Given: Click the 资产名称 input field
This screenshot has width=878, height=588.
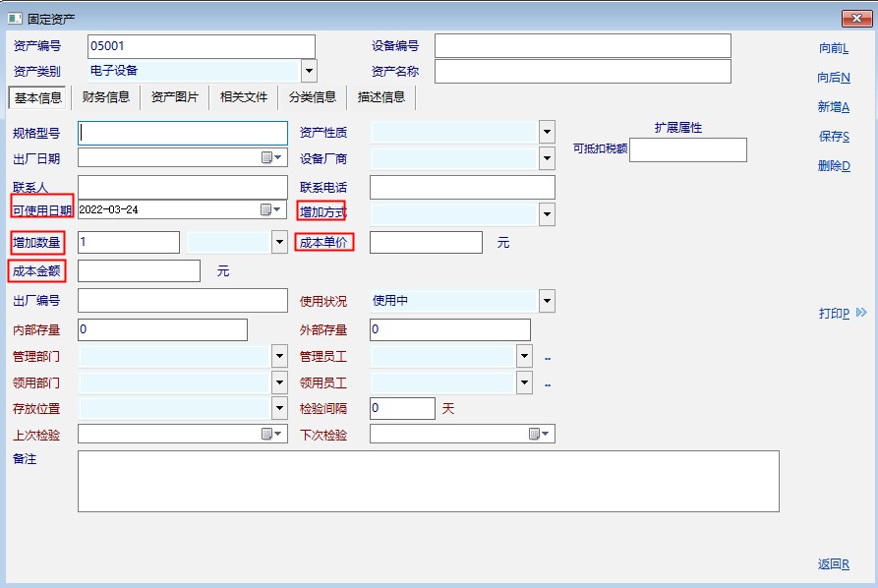Looking at the screenshot, I should (582, 72).
